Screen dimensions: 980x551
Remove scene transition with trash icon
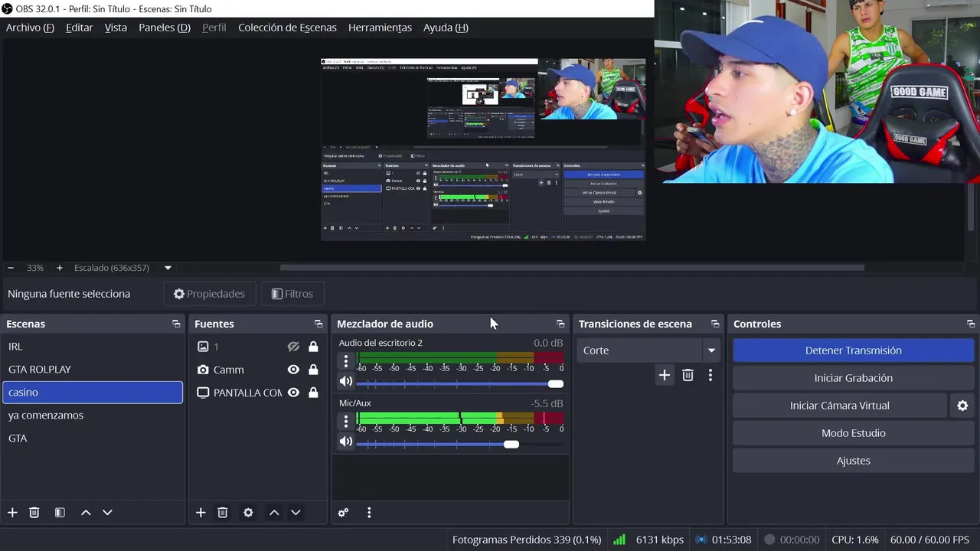click(x=688, y=375)
